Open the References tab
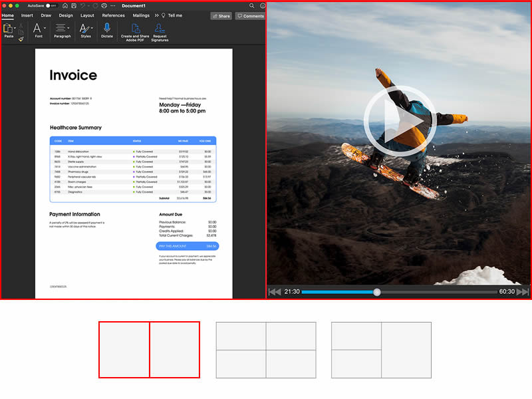Image resolution: width=532 pixels, height=399 pixels. (113, 15)
